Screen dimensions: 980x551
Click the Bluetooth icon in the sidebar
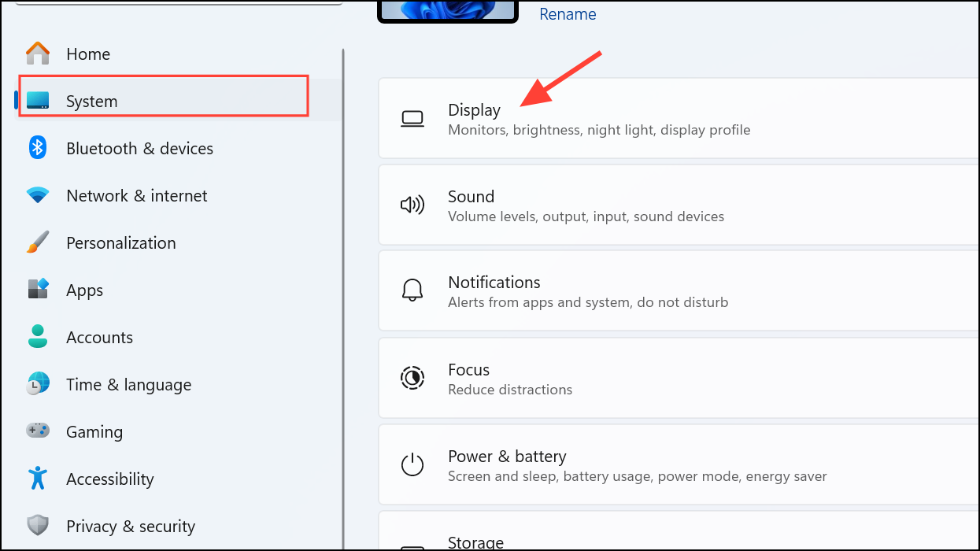click(x=38, y=148)
